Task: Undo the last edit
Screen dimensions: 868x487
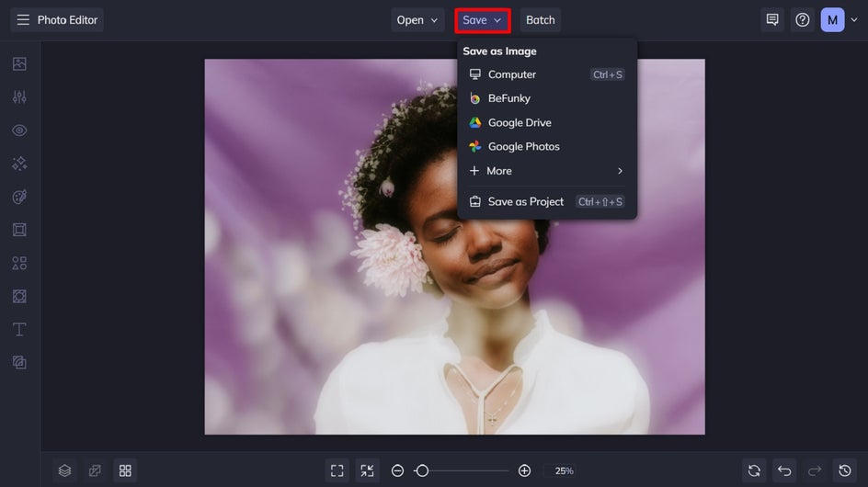Action: pos(784,470)
